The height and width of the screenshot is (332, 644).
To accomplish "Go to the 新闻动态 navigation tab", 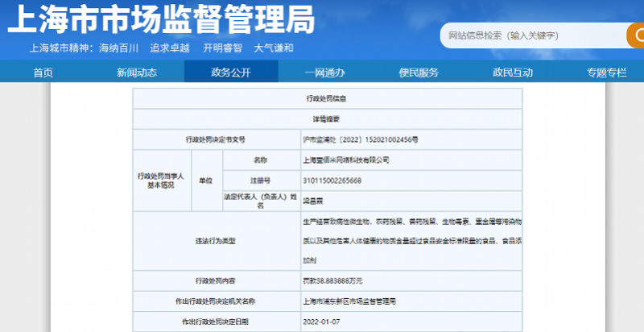I will [x=137, y=73].
